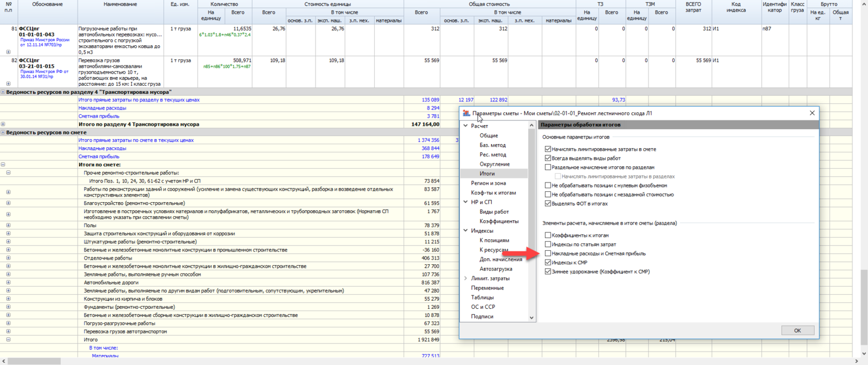Uncheck Индексы к СМР checkbox

pos(548,262)
